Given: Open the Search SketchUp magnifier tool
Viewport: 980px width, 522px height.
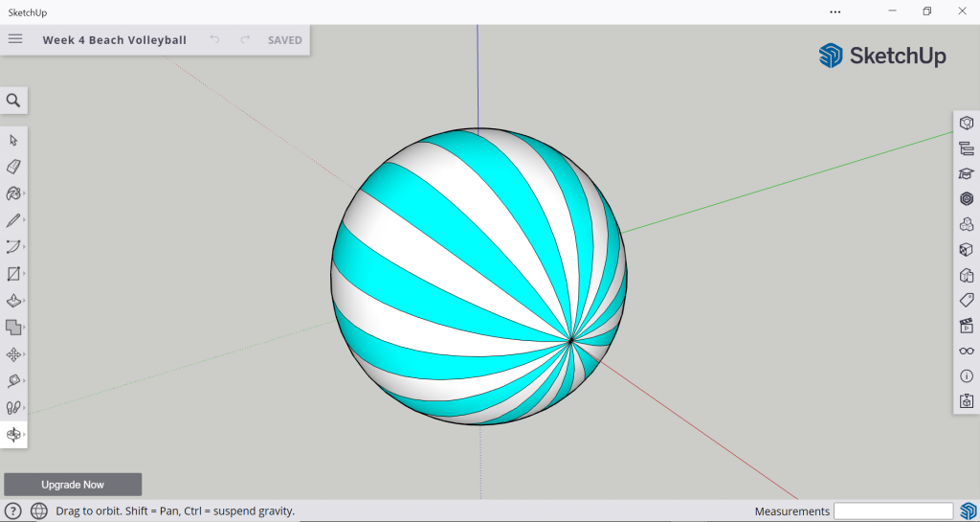Looking at the screenshot, I should click(13, 101).
